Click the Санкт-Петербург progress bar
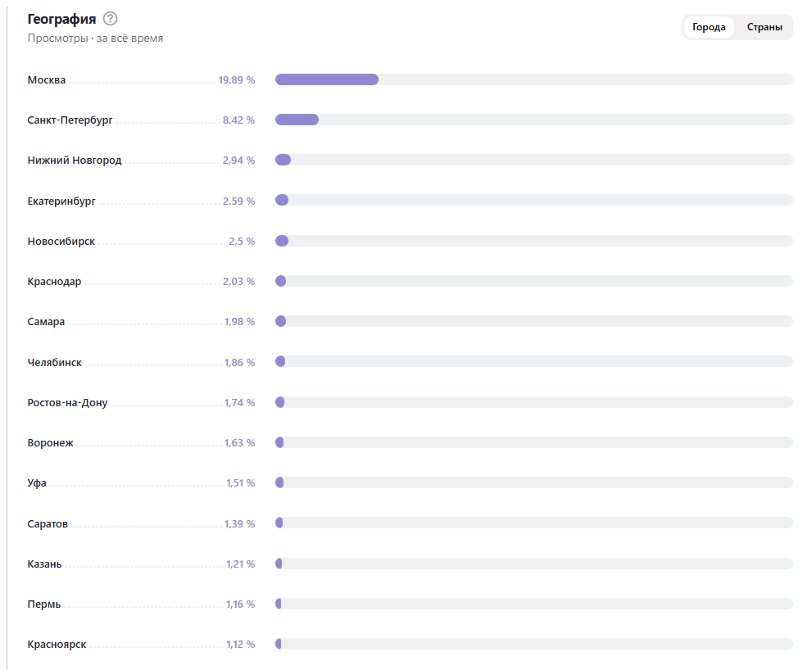 click(534, 120)
